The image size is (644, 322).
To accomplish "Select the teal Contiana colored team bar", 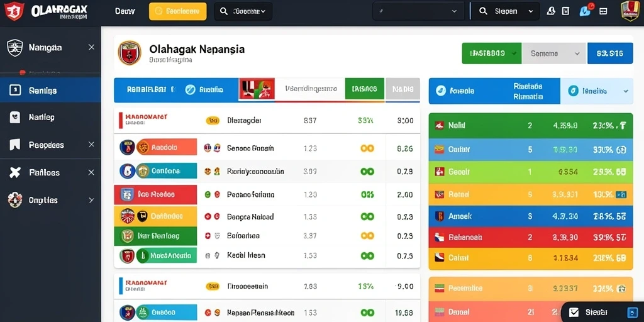I will 166,171.
